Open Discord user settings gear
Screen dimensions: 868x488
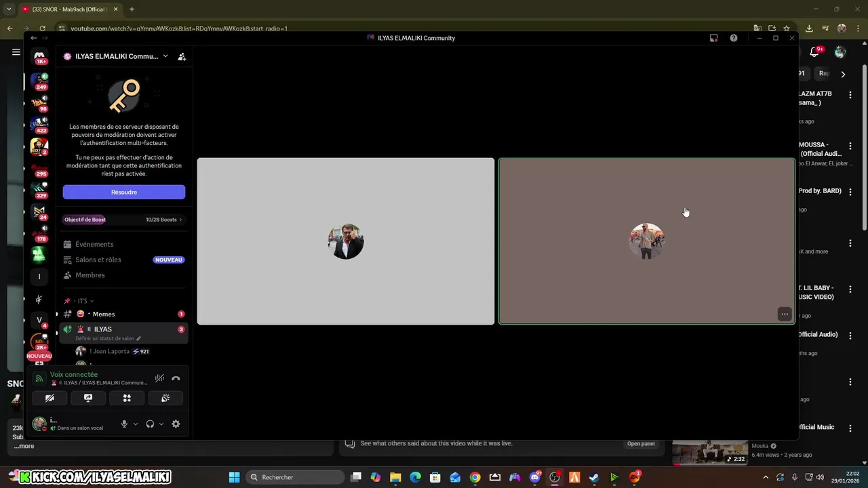click(176, 424)
